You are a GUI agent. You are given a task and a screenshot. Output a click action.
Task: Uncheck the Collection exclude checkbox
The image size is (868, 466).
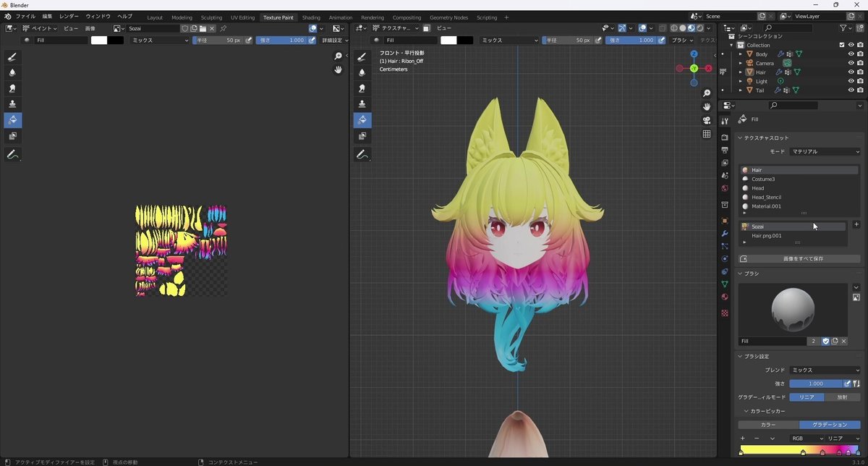coord(841,45)
